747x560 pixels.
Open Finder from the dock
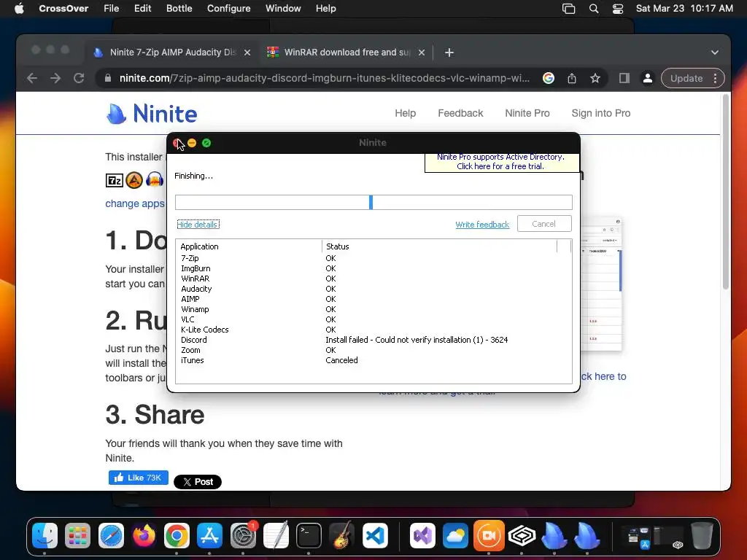(x=44, y=535)
